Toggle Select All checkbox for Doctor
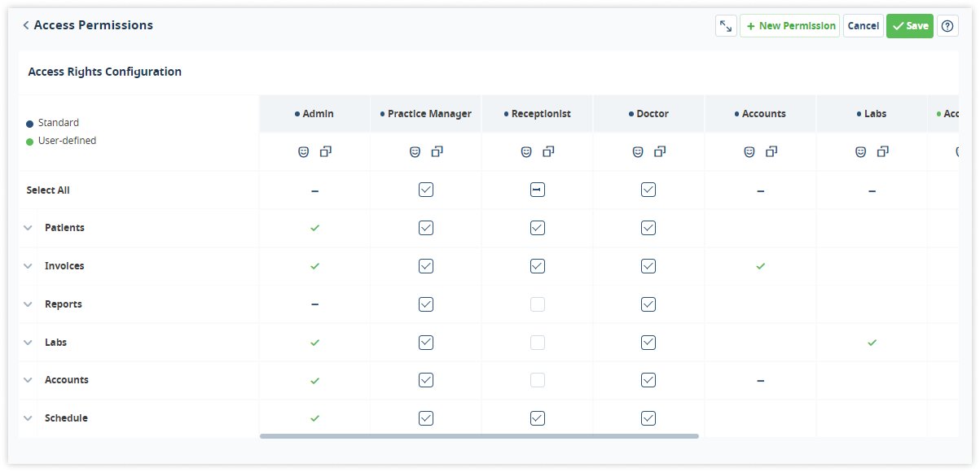 point(648,190)
